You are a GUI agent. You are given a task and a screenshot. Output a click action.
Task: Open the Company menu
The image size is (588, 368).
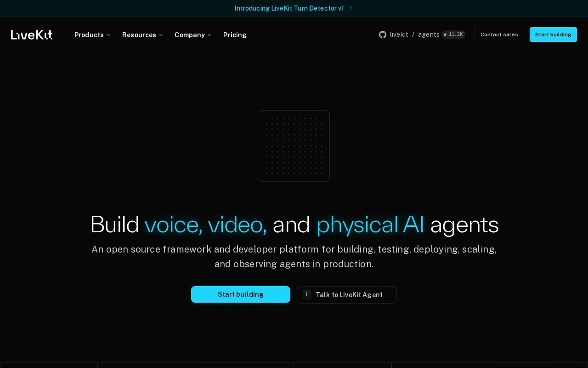coord(193,35)
